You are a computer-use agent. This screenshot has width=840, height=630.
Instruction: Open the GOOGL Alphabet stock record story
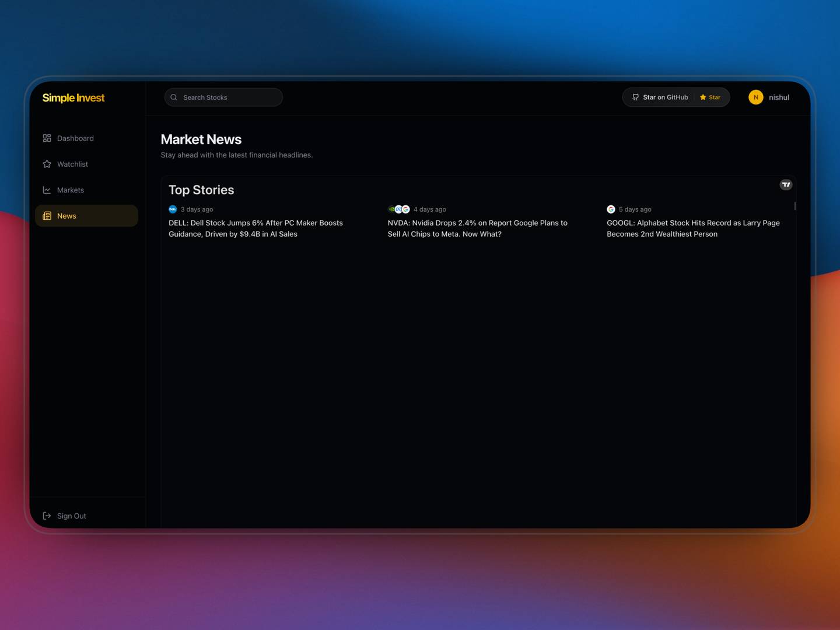[x=693, y=229]
